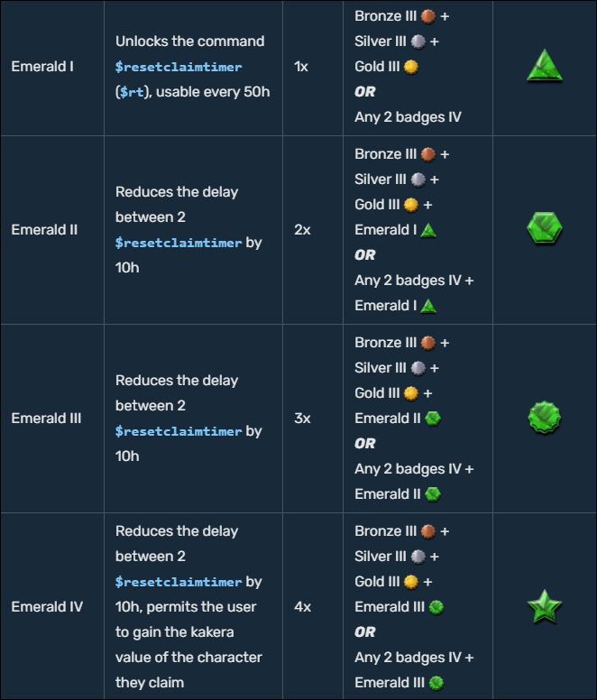
Task: Click the large Emerald I triangle badge
Action: coord(545,67)
